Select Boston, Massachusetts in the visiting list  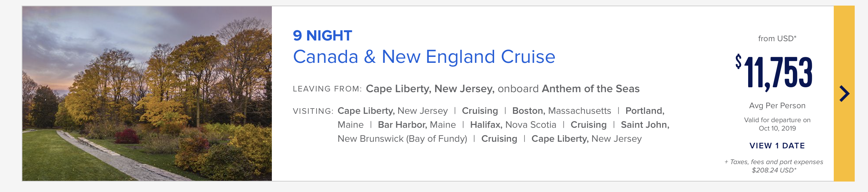562,111
